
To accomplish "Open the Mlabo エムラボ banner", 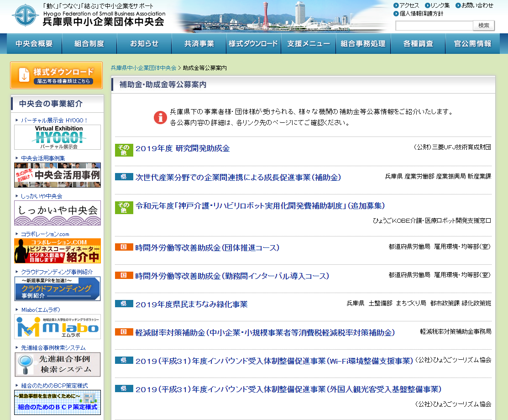I will coord(57,326).
